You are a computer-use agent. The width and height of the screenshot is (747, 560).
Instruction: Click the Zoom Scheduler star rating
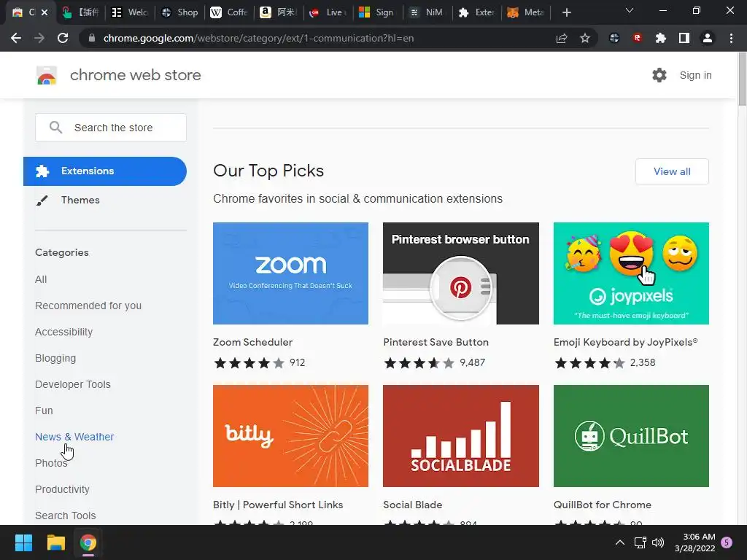click(x=249, y=363)
